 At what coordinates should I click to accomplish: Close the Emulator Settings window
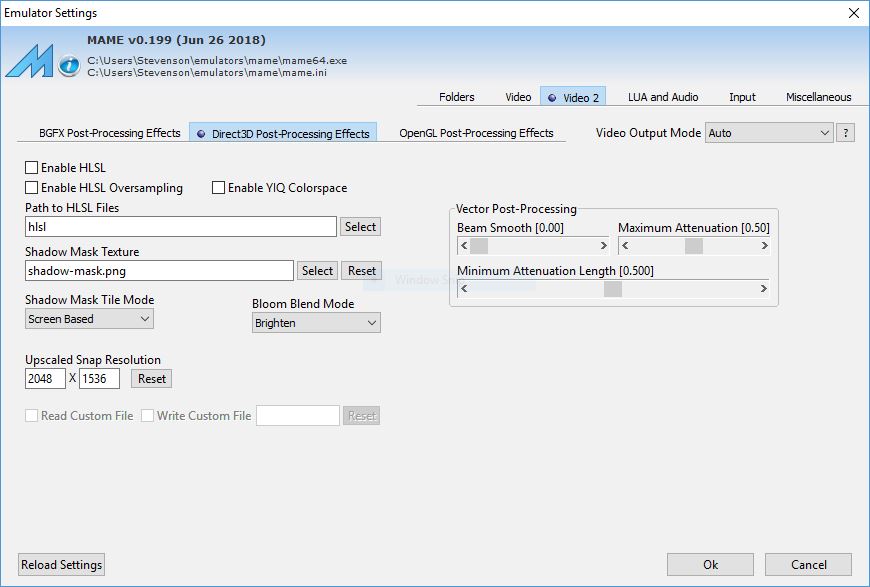pos(854,13)
